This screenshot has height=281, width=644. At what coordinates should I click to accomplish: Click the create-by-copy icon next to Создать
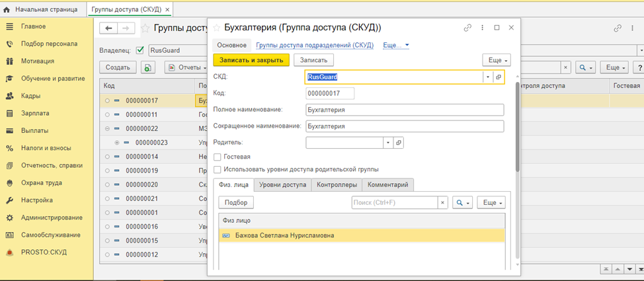147,67
